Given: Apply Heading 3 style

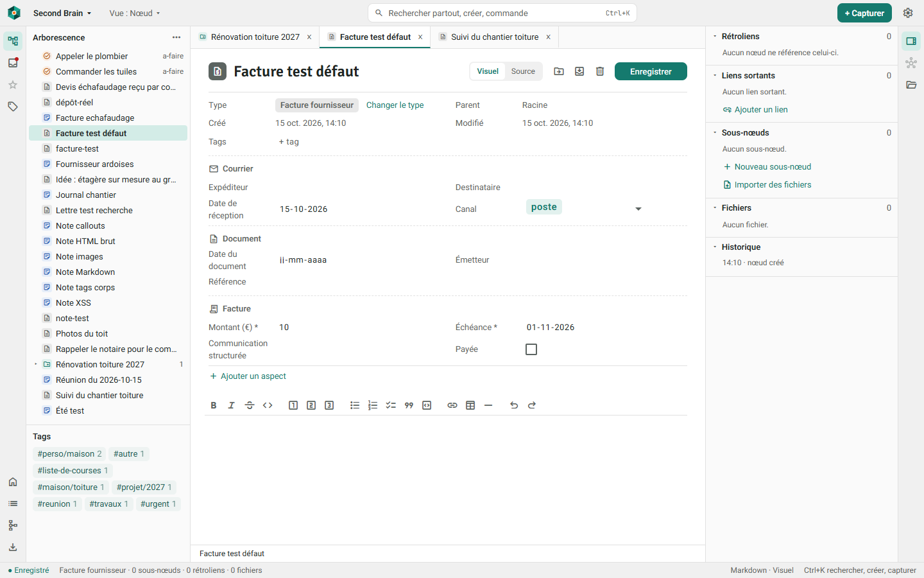Looking at the screenshot, I should coord(329,405).
